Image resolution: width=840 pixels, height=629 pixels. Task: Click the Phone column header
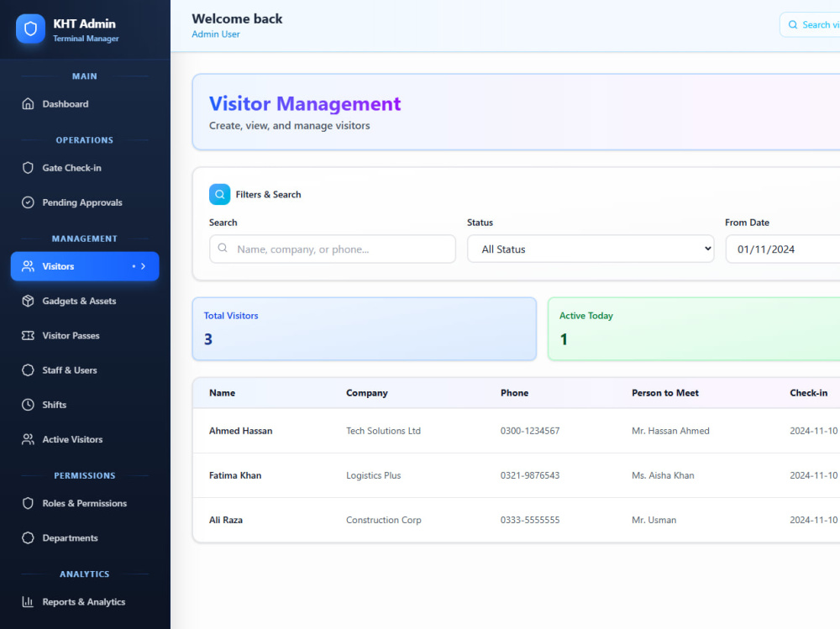[514, 393]
